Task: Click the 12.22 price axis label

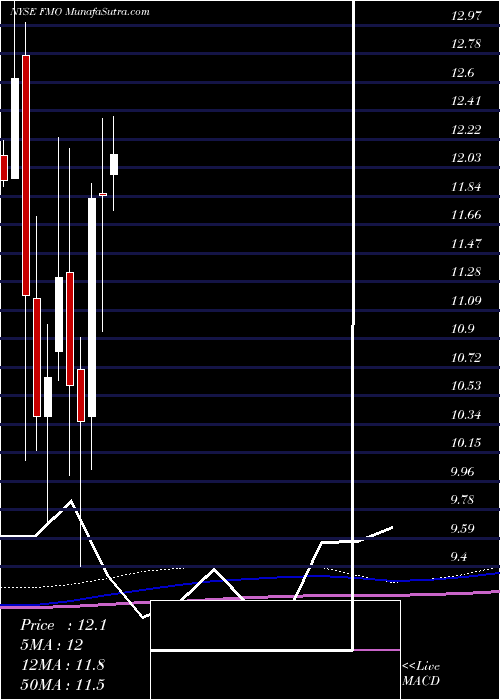Action: (x=467, y=129)
